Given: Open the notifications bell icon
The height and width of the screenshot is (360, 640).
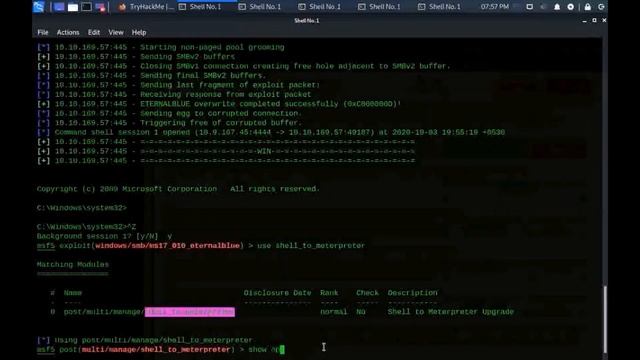Looking at the screenshot, I should point(557,7).
